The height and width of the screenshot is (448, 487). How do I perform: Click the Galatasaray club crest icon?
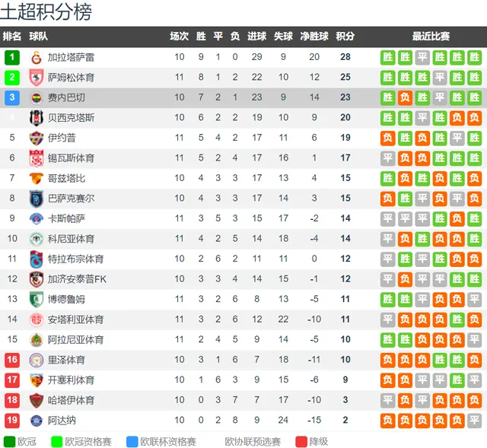click(37, 58)
